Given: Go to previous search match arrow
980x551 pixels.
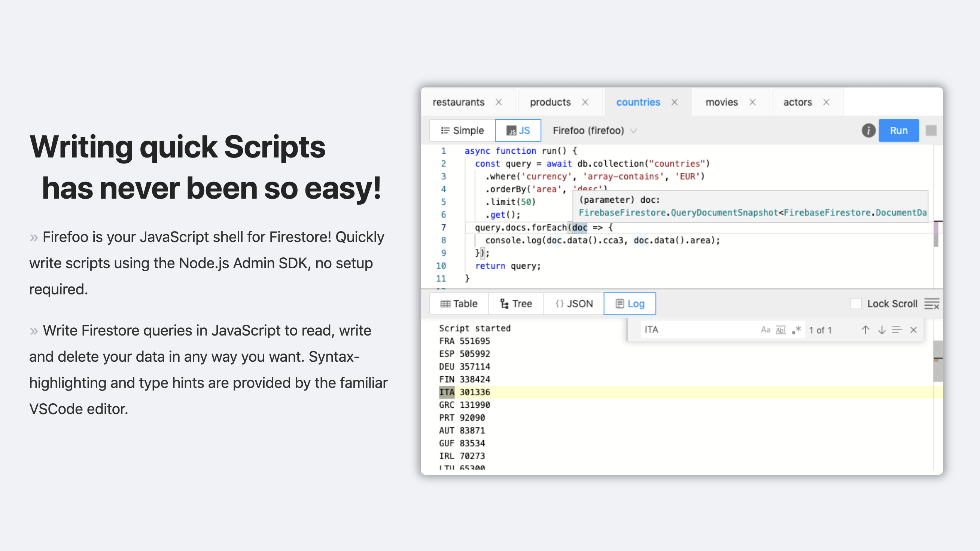Looking at the screenshot, I should click(x=865, y=330).
